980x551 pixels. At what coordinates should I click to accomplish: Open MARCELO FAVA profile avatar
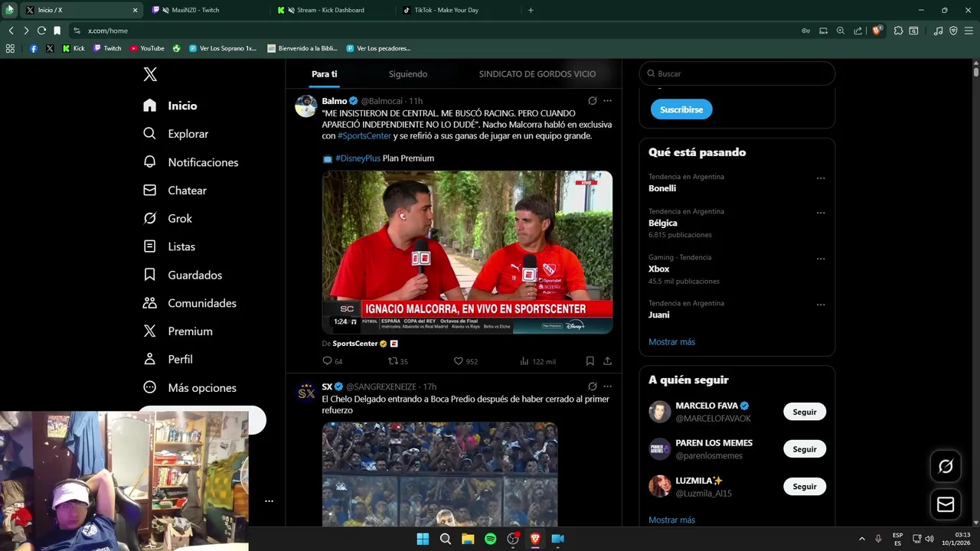click(660, 412)
